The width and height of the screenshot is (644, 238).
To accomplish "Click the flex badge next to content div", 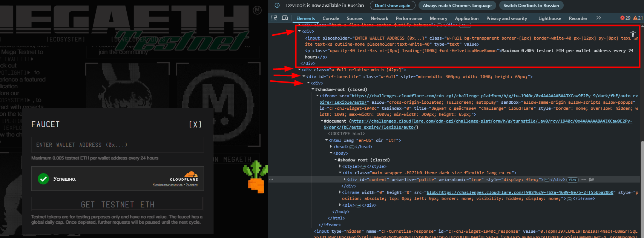I will coord(572,180).
